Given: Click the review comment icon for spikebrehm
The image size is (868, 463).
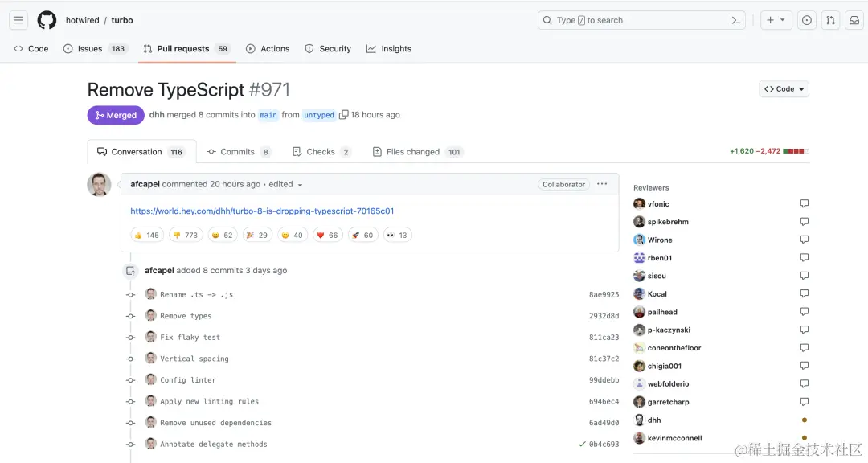Looking at the screenshot, I should click(x=805, y=222).
